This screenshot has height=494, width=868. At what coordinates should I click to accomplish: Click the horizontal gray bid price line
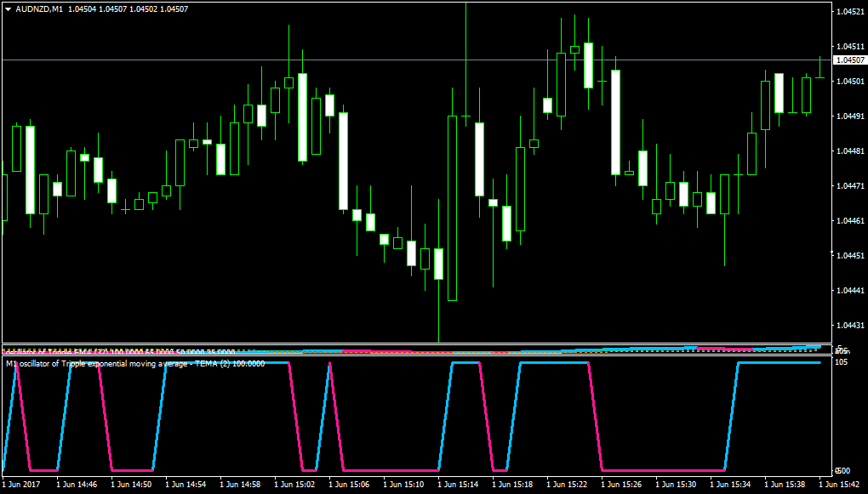click(416, 60)
